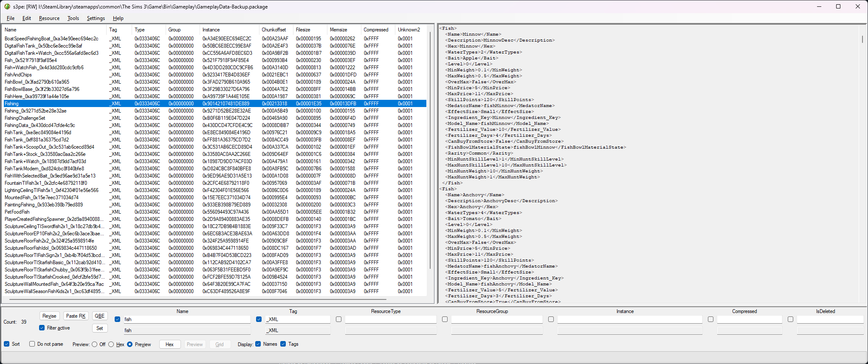
Task: Click the Instance filter input field
Action: coord(630,319)
